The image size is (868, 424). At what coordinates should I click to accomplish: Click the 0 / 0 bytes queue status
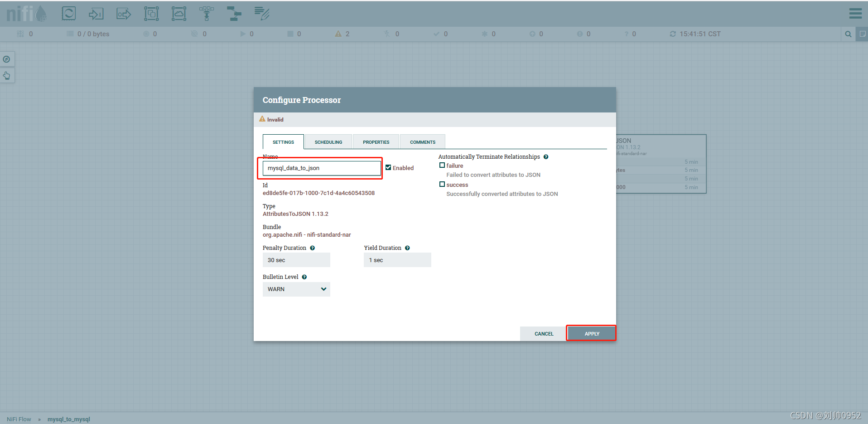coord(93,34)
